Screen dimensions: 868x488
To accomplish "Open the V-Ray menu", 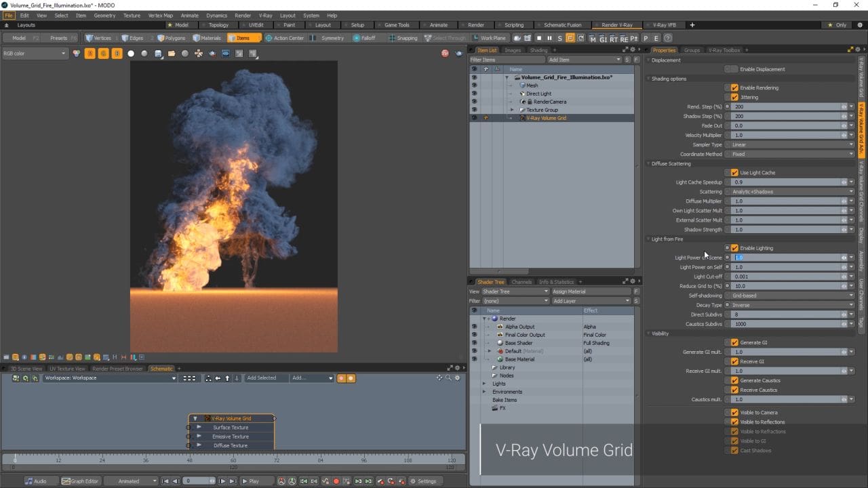I will [x=265, y=15].
